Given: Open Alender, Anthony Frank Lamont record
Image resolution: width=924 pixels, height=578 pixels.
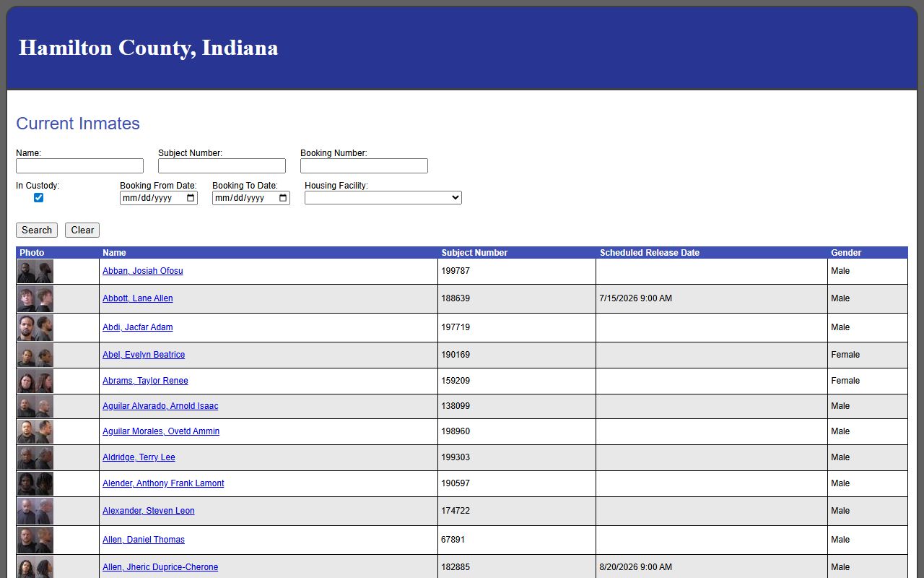Looking at the screenshot, I should click(163, 483).
